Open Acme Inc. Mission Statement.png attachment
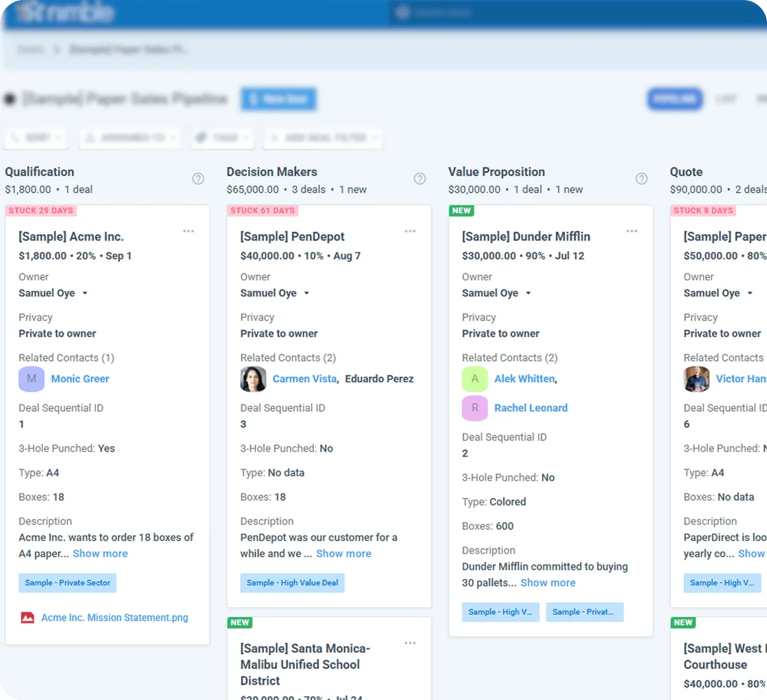 tap(114, 617)
